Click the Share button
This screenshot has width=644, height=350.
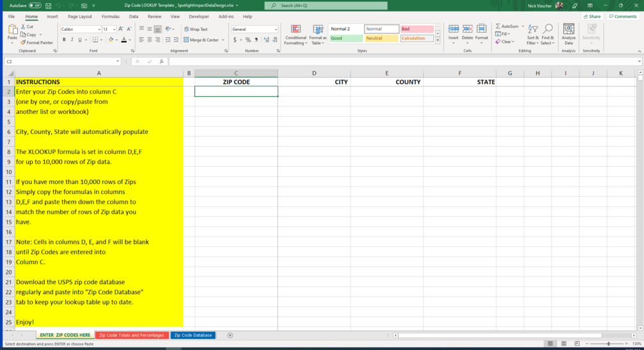[x=592, y=17]
